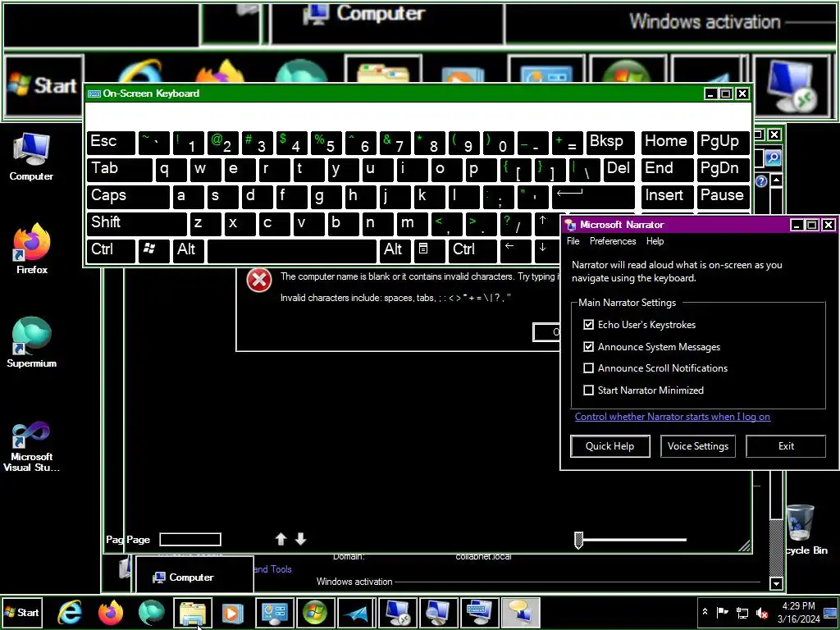
Task: Tap the Home key on keyboard
Action: tap(667, 143)
